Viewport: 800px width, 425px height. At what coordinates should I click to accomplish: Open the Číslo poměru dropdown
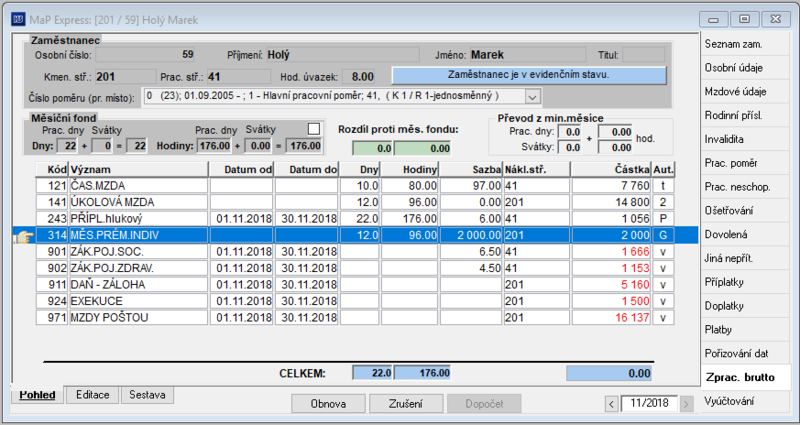tap(532, 96)
